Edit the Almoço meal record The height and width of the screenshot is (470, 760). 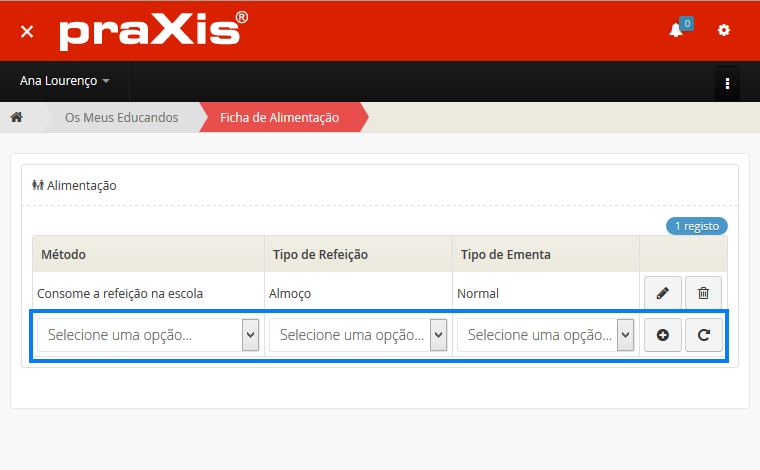[662, 293]
